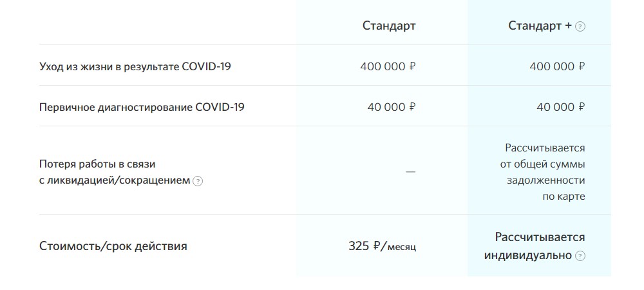Click the dash in the Стандарт job-loss cell

411,171
